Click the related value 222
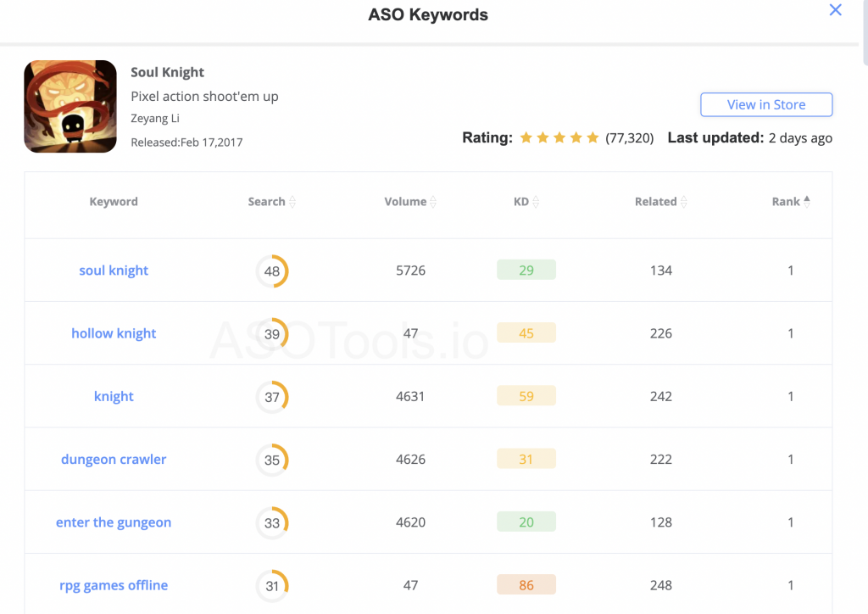868x614 pixels. pyautogui.click(x=661, y=459)
